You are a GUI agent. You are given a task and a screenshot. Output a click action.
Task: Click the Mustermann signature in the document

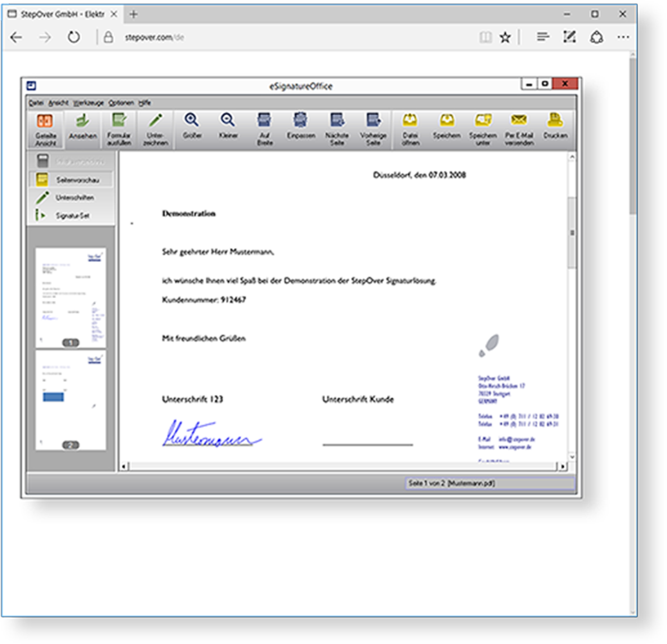211,434
